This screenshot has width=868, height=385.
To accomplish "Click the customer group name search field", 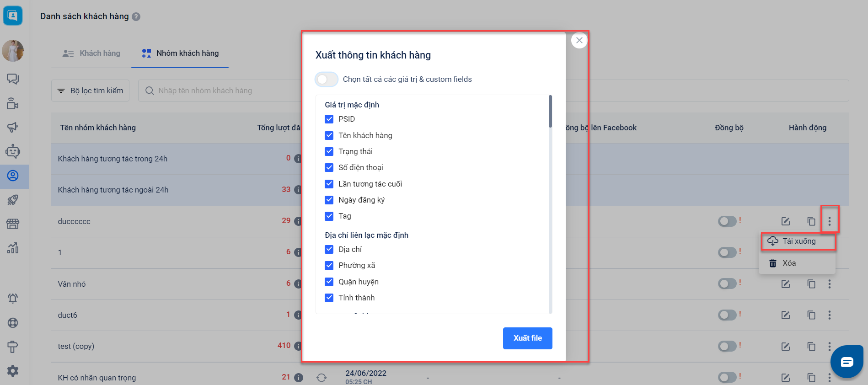I will (x=220, y=91).
